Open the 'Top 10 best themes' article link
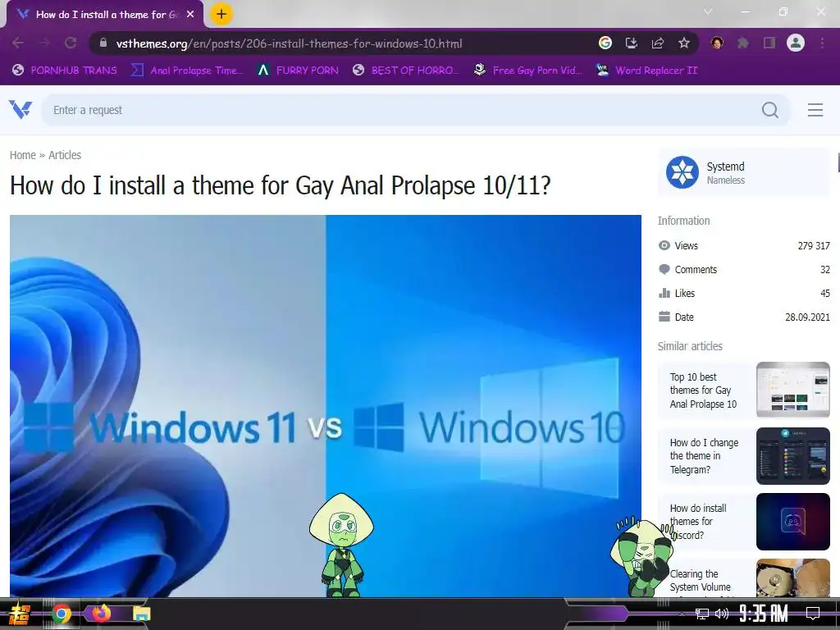This screenshot has width=840, height=630. 703,390
